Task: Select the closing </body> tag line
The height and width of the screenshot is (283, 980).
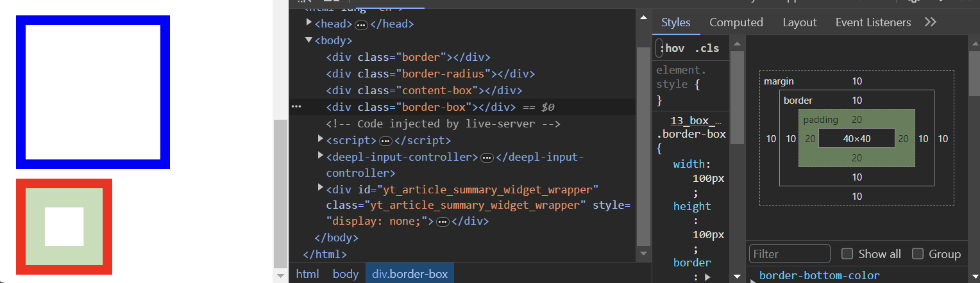Action: 336,238
